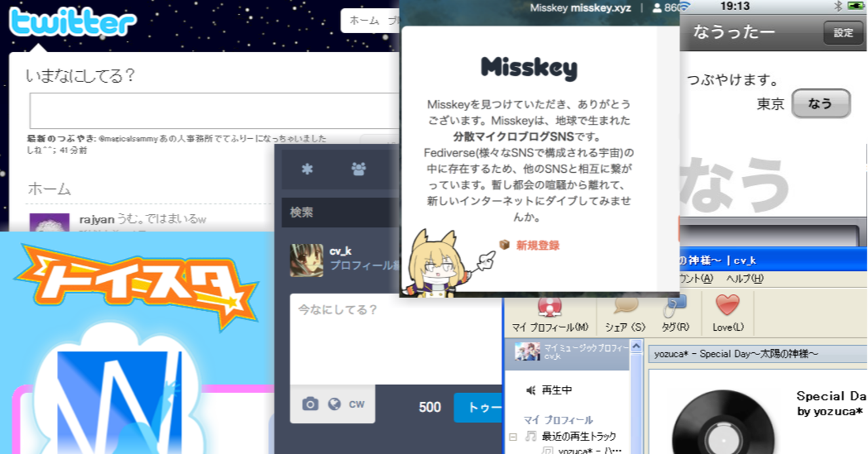The height and width of the screenshot is (454, 868).
Task: Click the ホーム heading above the timeline
Action: click(x=49, y=188)
